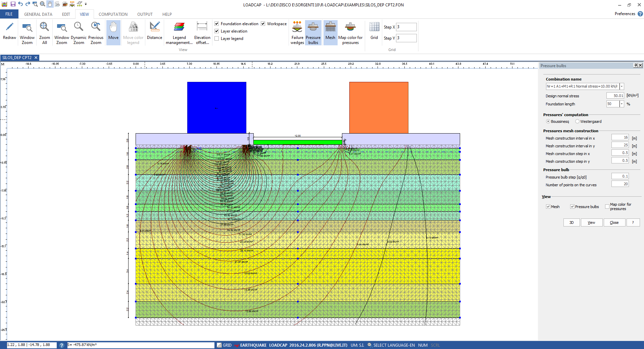Click the Grid icon in ribbon

point(374,27)
